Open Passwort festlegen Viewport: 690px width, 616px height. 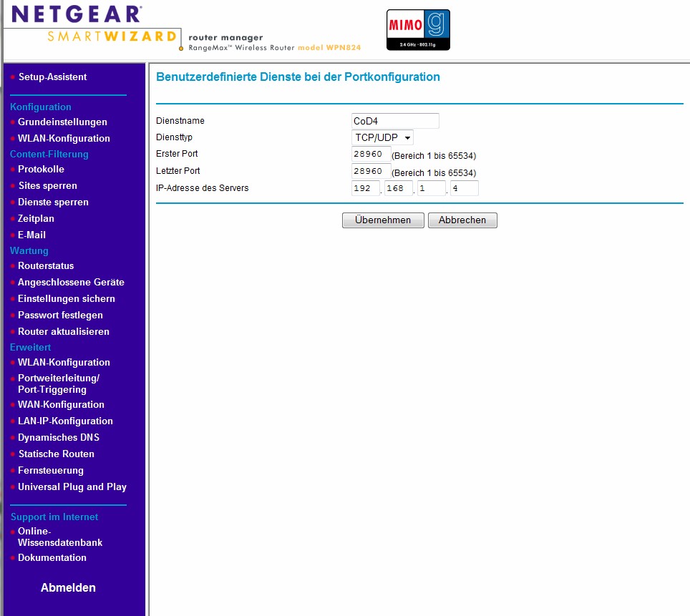coord(60,315)
